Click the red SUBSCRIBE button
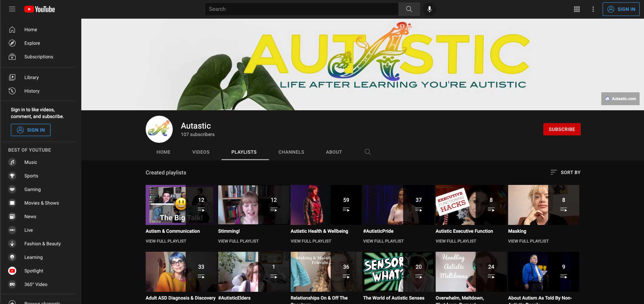The width and height of the screenshot is (644, 304). click(x=562, y=129)
